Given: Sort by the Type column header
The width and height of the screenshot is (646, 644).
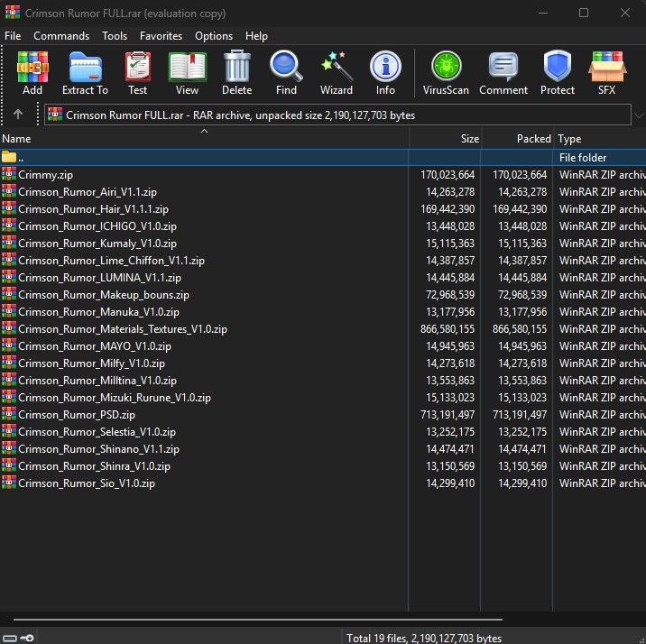Looking at the screenshot, I should (x=600, y=138).
